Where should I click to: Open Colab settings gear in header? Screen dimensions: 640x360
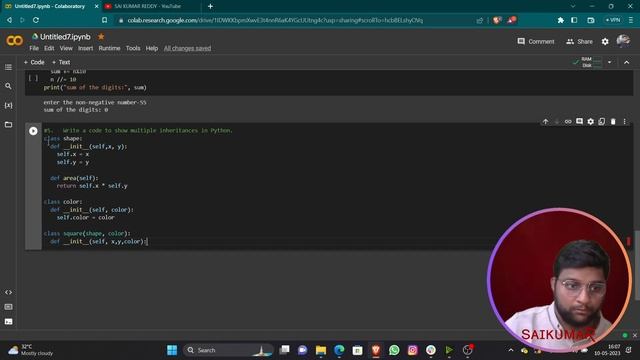(x=605, y=42)
